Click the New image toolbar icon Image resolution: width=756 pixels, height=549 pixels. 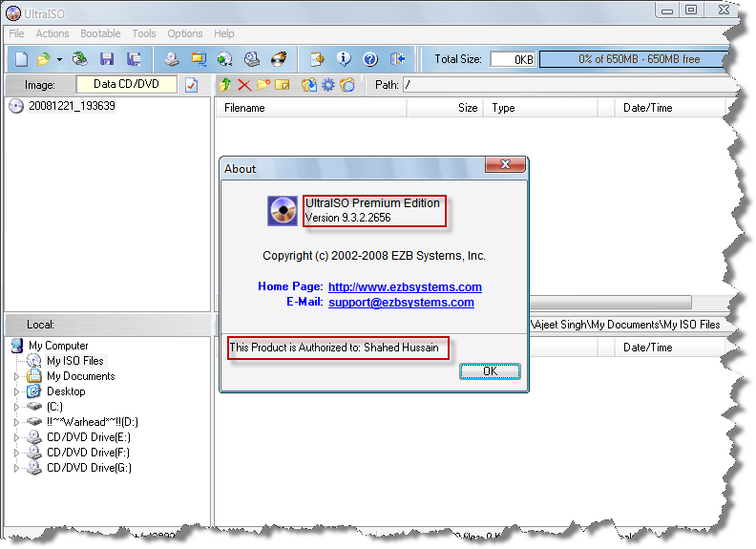[x=21, y=59]
